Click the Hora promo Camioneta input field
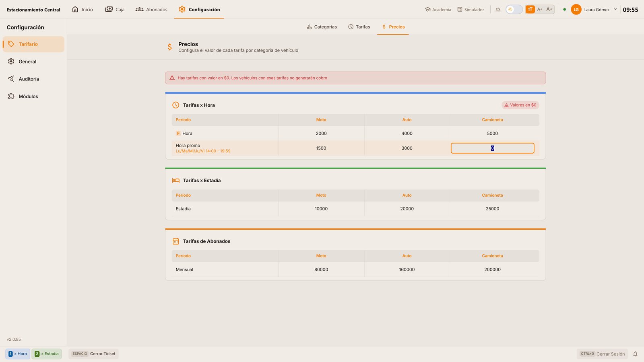This screenshot has width=644, height=362. [492, 148]
